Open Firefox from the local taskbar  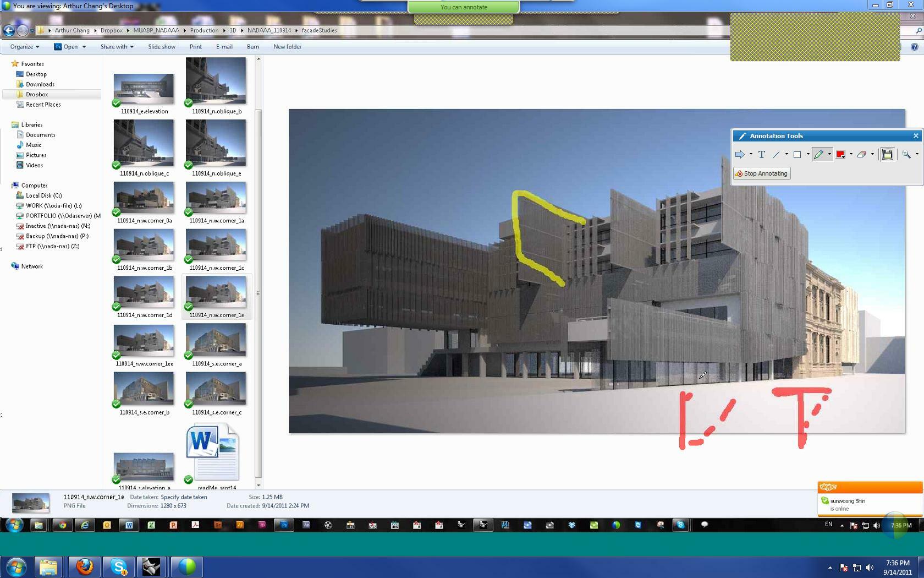(x=84, y=566)
